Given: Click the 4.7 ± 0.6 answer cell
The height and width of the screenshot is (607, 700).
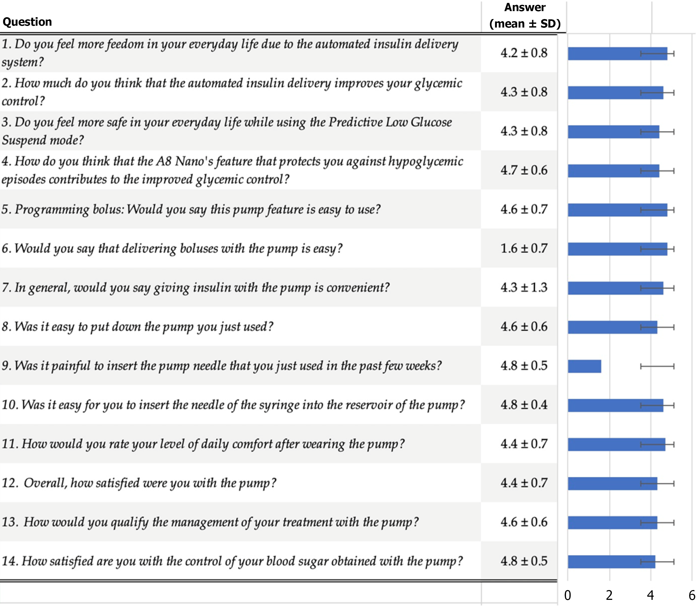Looking at the screenshot, I should click(x=524, y=170).
